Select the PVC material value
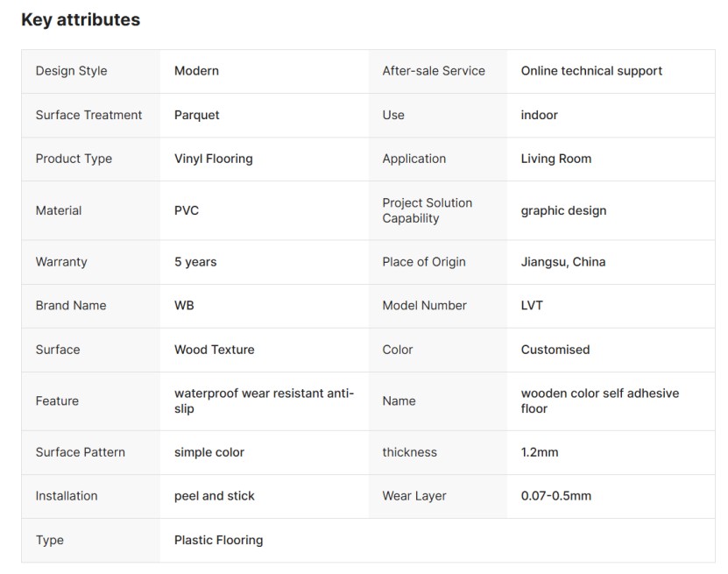Image resolution: width=728 pixels, height=574 pixels. point(187,210)
